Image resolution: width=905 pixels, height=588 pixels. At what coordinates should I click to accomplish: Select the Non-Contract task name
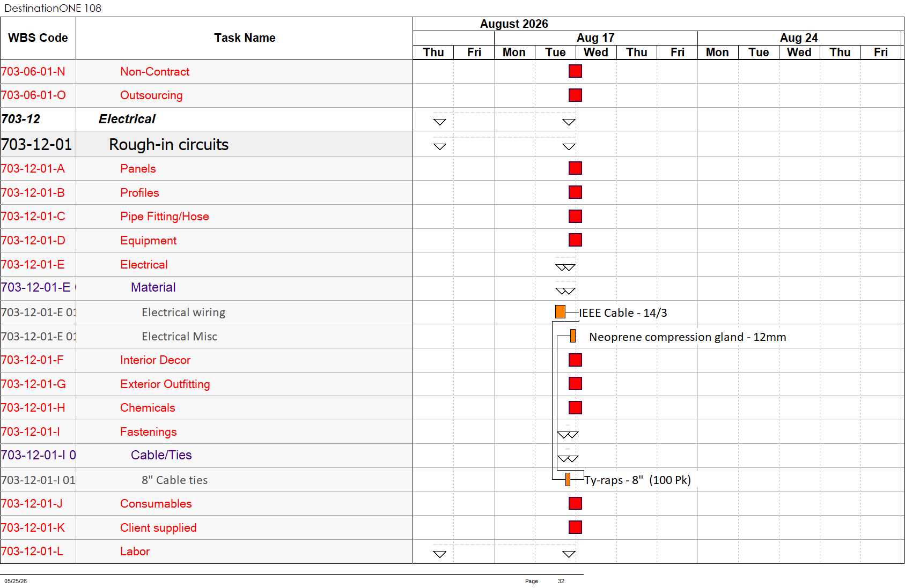click(x=154, y=72)
